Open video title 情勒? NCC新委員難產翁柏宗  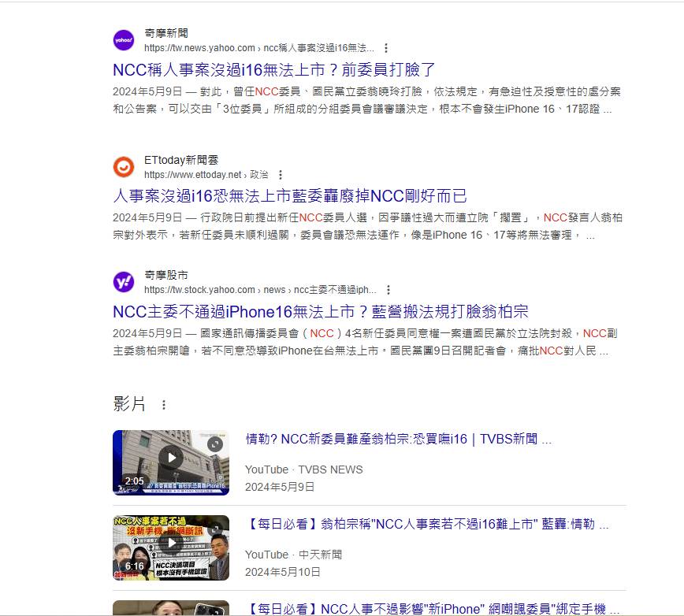click(x=398, y=440)
